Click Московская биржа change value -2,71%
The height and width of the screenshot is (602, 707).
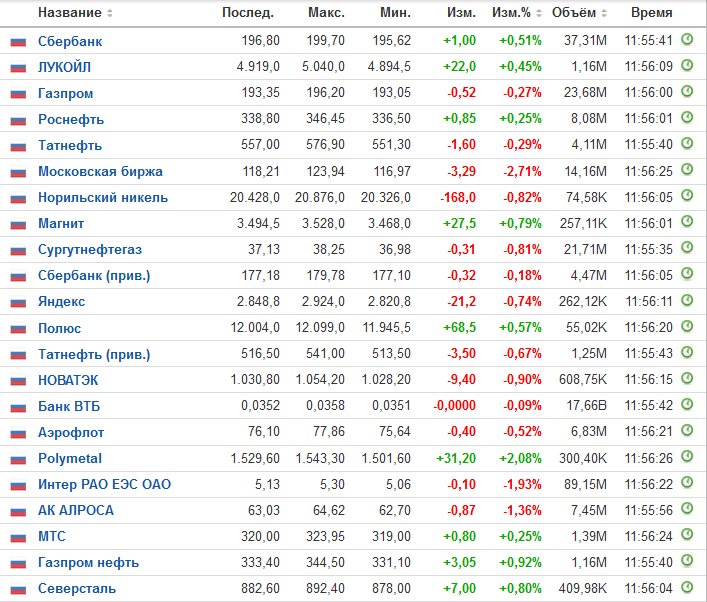coord(522,171)
